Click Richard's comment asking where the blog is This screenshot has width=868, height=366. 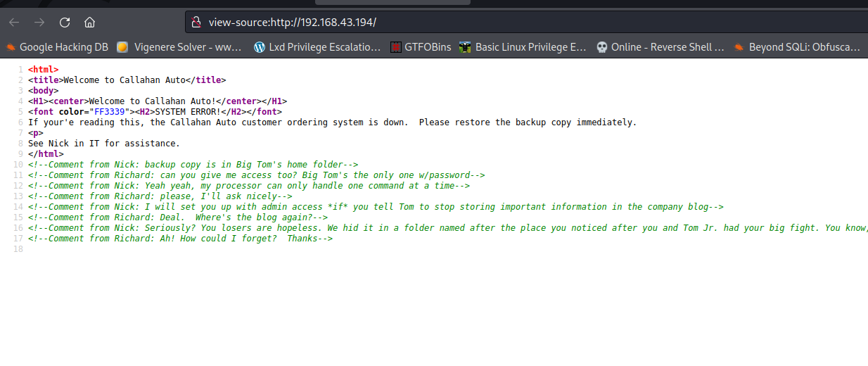(x=178, y=217)
